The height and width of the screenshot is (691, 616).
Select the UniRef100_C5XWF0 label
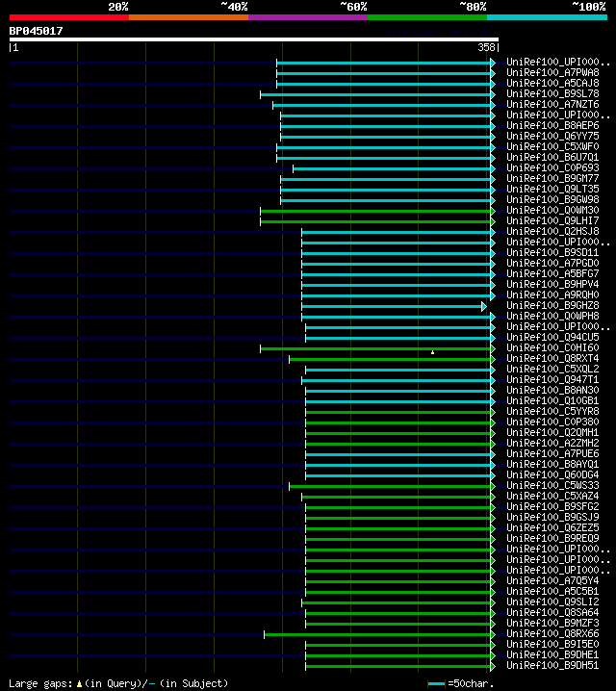pos(552,146)
